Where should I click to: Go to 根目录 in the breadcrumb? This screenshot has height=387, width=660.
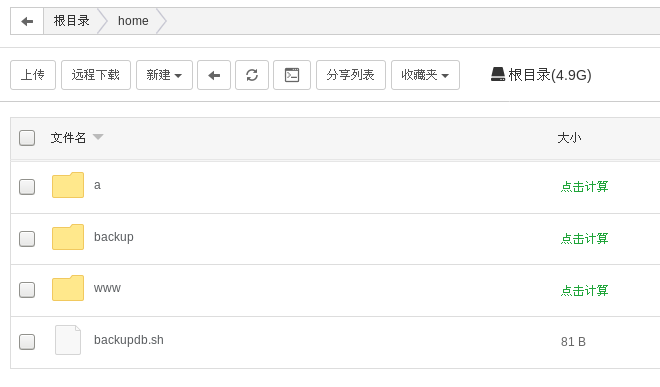point(72,21)
